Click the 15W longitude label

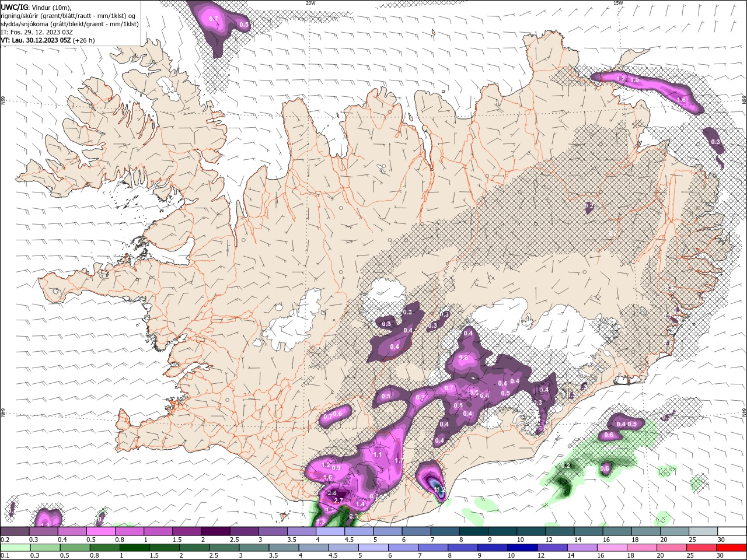tap(618, 2)
